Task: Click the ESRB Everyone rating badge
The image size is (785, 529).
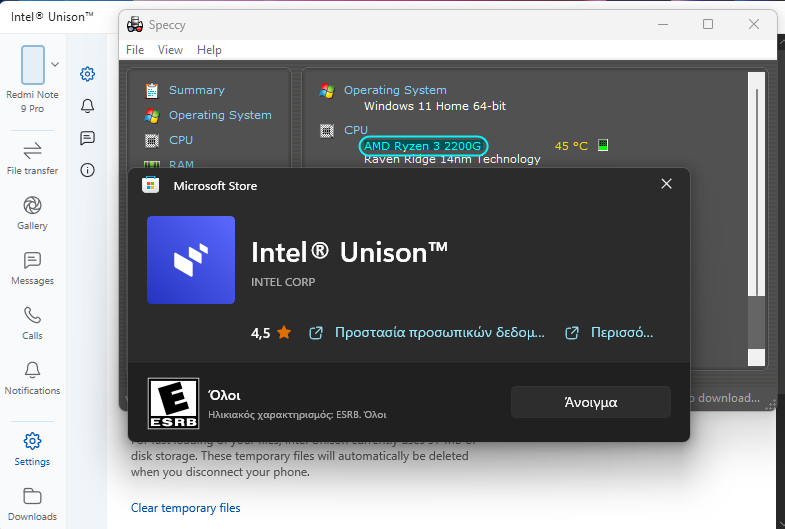Action: point(174,403)
